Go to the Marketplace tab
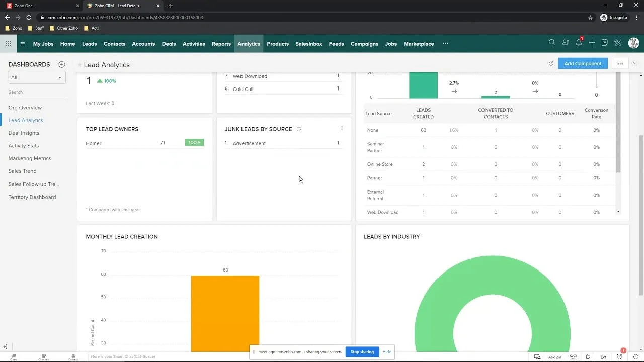Screen dimensions: 644x362 point(419,44)
